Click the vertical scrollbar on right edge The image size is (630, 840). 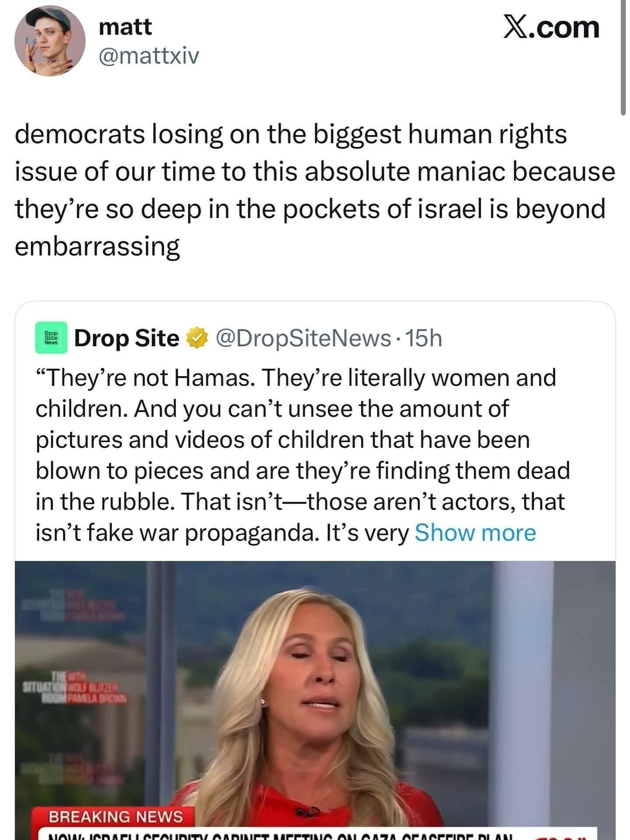click(623, 57)
